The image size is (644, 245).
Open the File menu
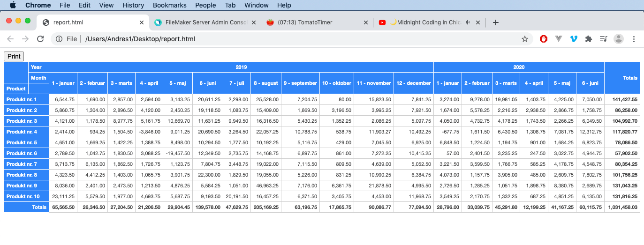[x=65, y=5]
